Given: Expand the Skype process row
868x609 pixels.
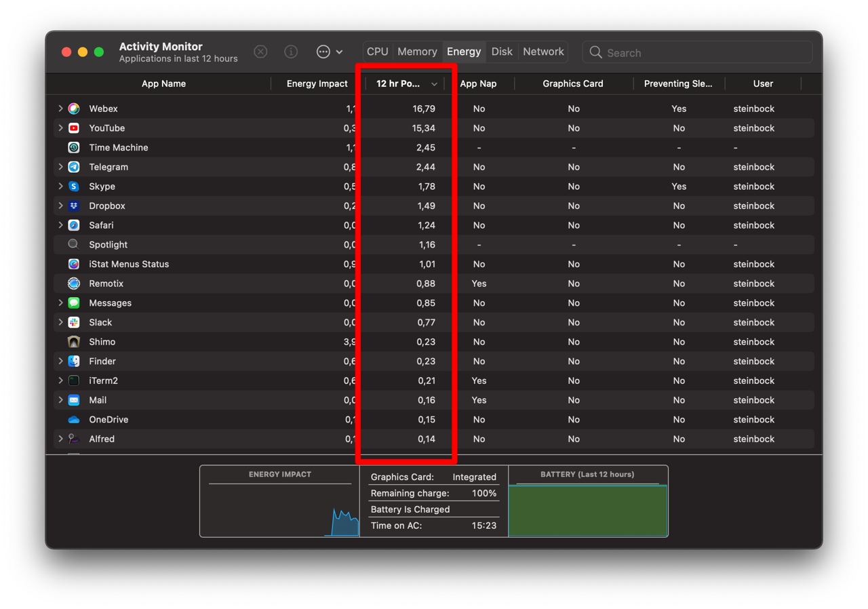Looking at the screenshot, I should click(60, 186).
